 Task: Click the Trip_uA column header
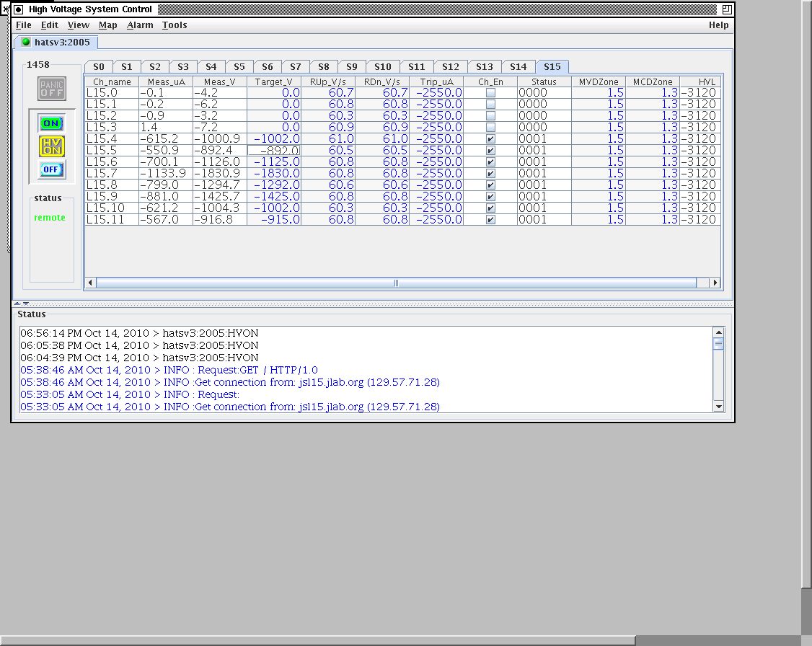point(436,81)
